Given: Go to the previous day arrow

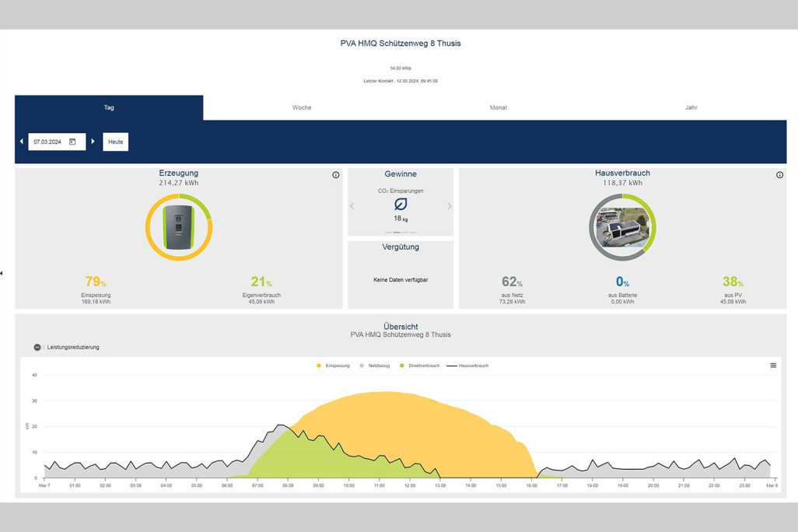Looking at the screenshot, I should (x=21, y=142).
